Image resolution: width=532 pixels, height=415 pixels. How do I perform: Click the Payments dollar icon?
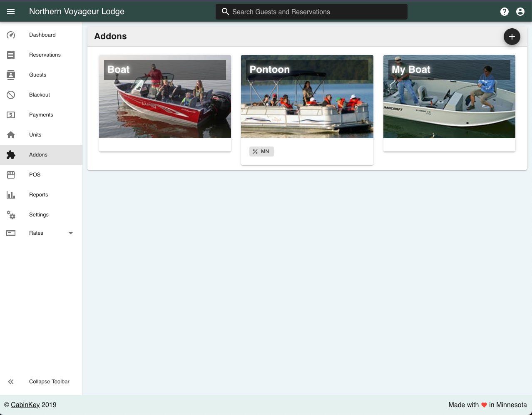tap(11, 115)
